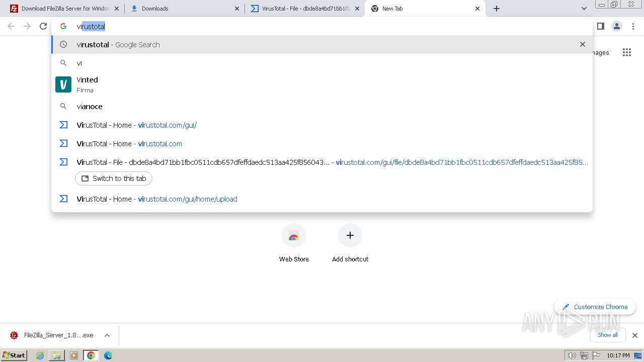The image size is (644, 362).
Task: Open downloaded FileZilla_Server exe file
Action: (x=52, y=335)
